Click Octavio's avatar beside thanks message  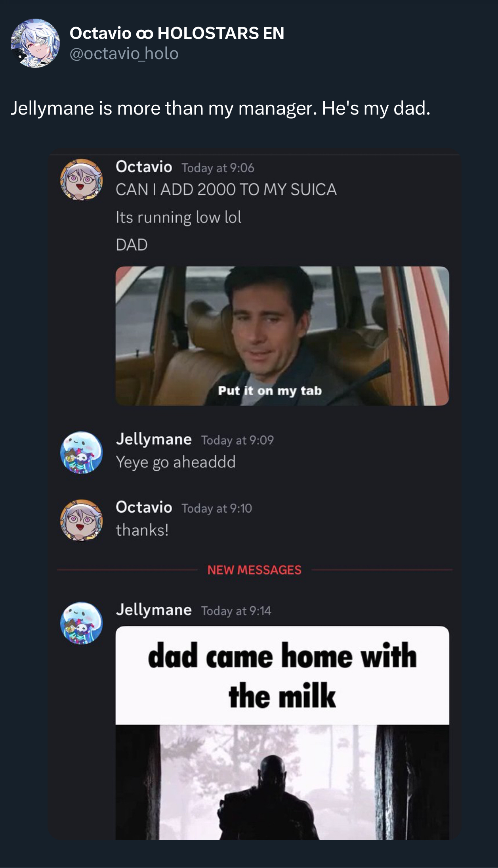point(81,520)
